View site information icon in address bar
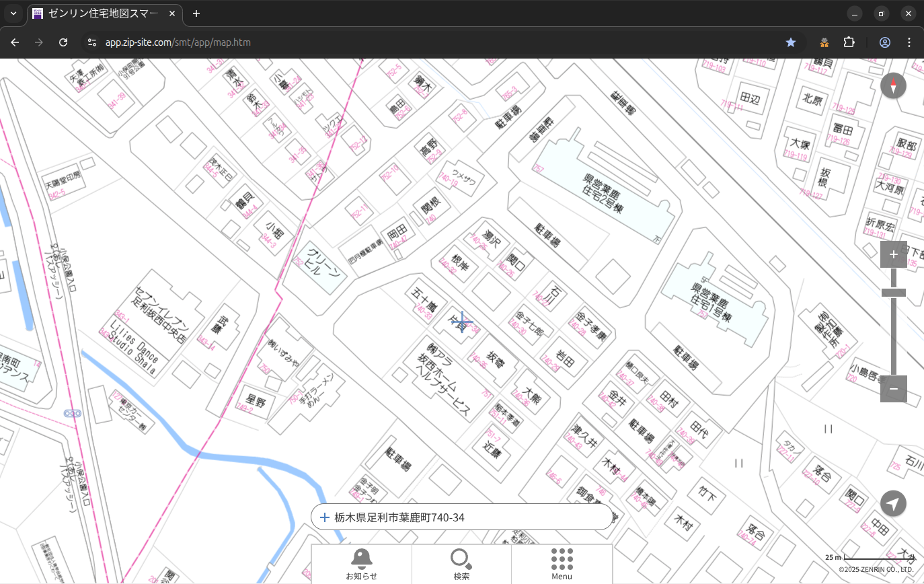 [x=91, y=42]
